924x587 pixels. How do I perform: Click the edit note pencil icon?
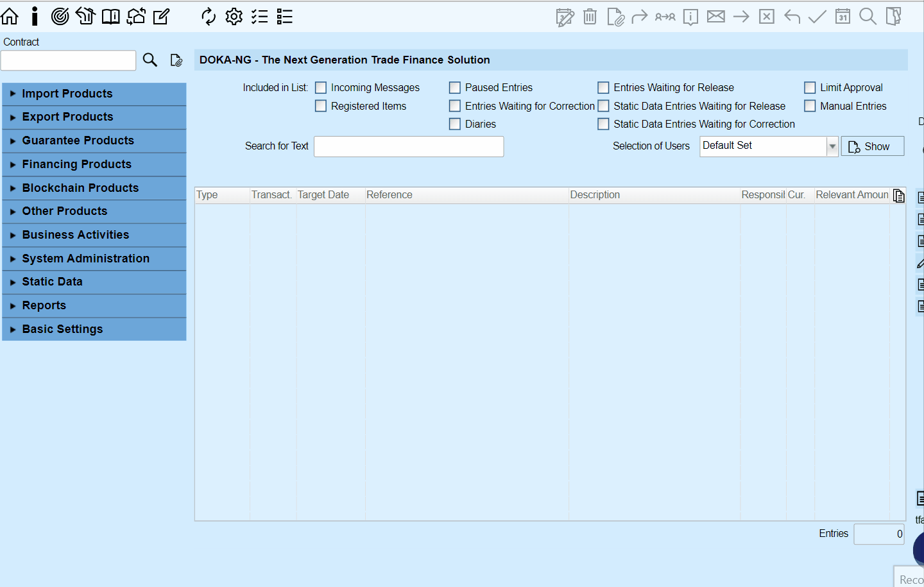(x=161, y=16)
